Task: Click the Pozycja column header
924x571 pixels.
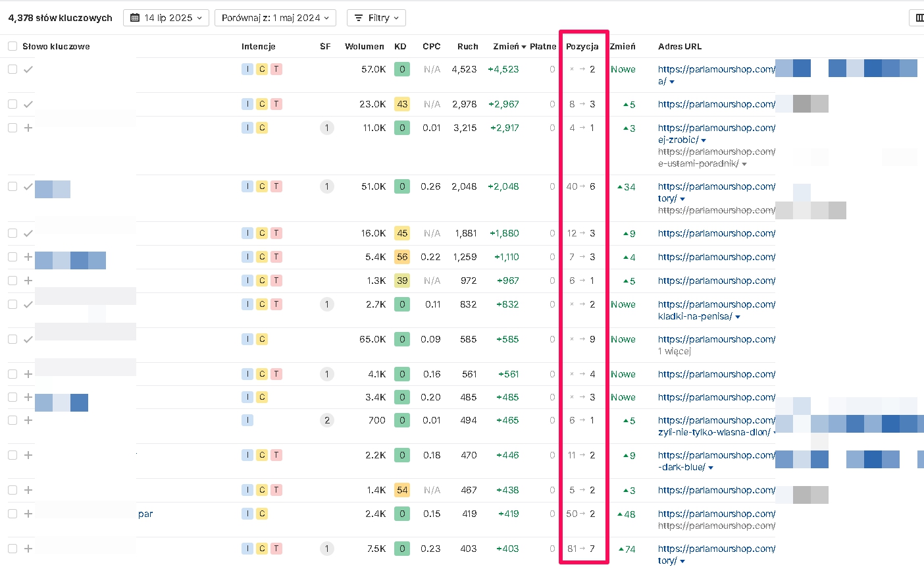Action: click(582, 46)
